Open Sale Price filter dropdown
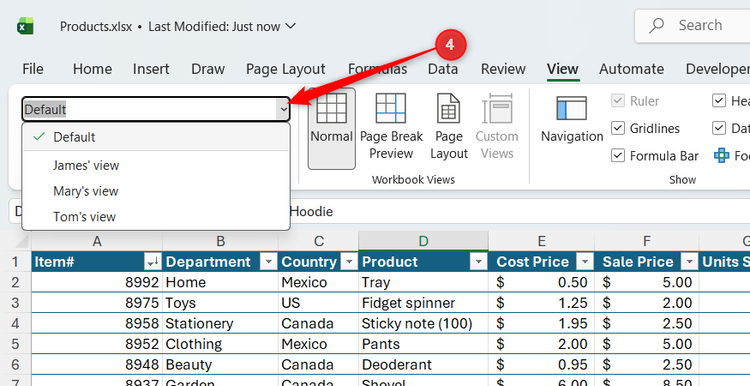Viewport: 750px width, 386px height. coord(689,262)
